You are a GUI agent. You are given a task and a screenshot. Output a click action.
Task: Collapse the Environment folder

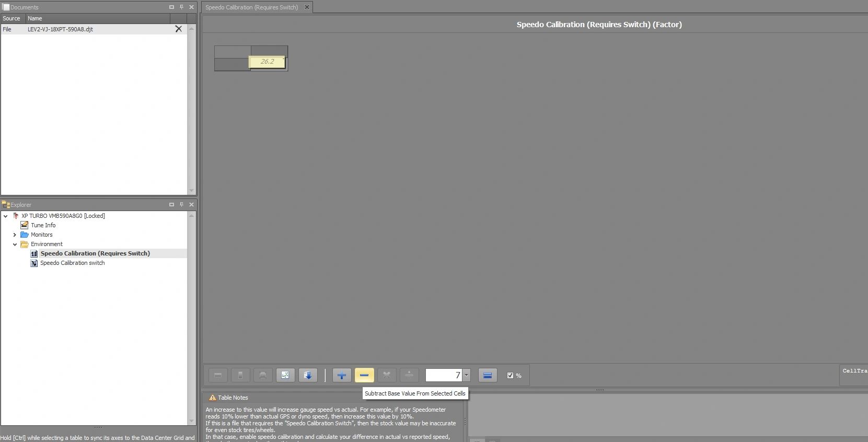pyautogui.click(x=15, y=244)
